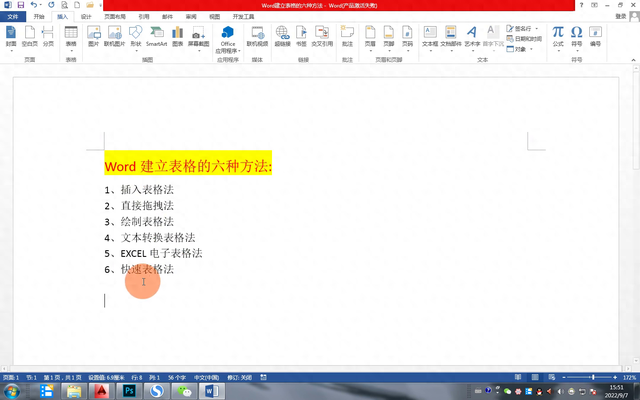Insert a page break (分页)
Image resolution: width=640 pixels, height=400 pixels.
(x=48, y=37)
